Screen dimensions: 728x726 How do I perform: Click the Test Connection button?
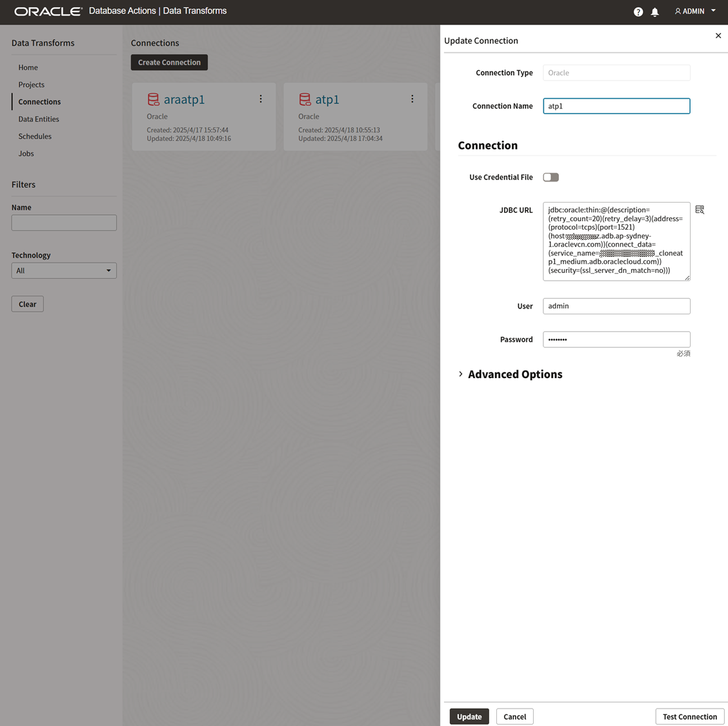(690, 716)
